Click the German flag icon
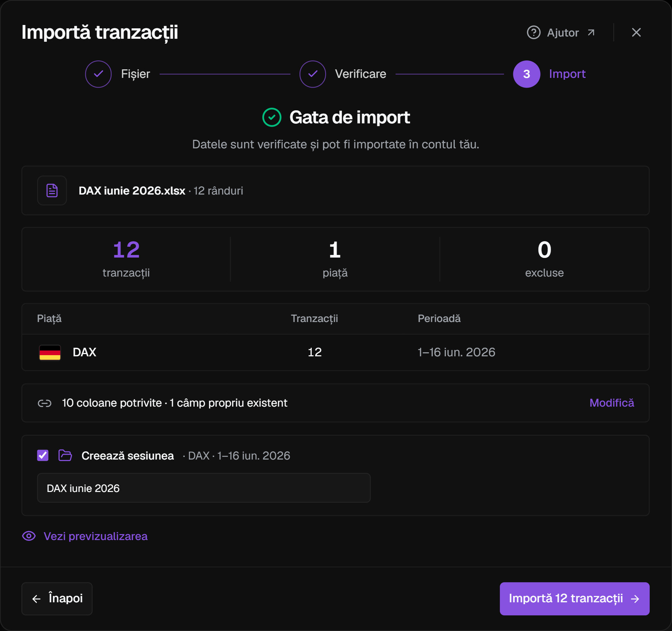Viewport: 672px width, 631px height. [x=50, y=352]
